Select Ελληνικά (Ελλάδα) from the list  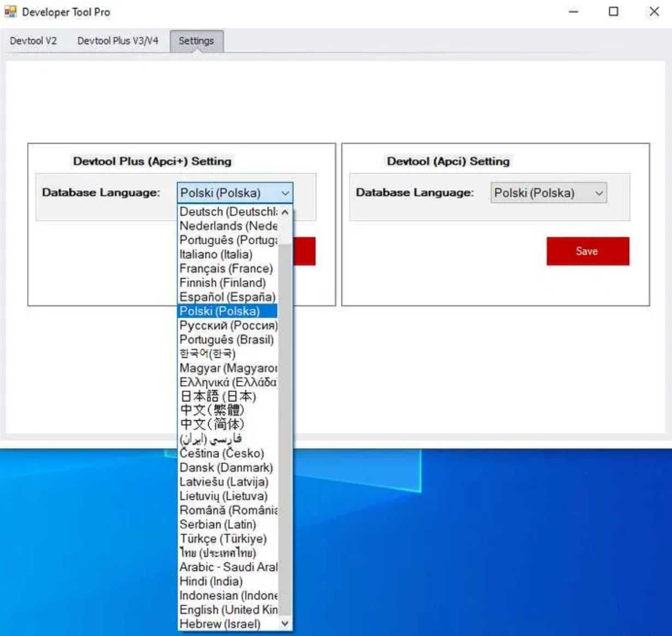pyautogui.click(x=228, y=382)
